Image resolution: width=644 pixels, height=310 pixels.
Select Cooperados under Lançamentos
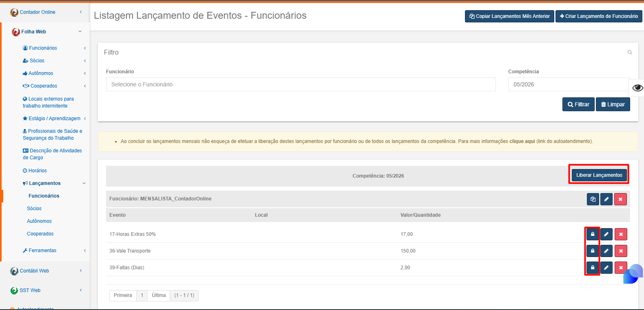point(40,234)
